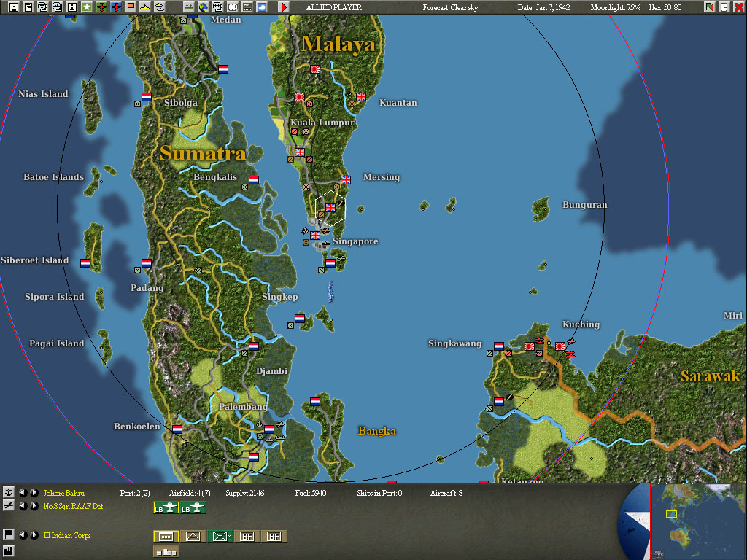Screen dimensions: 747x560
Task: Click the black flag icon beside III Indian Corps
Action: [x=9, y=534]
